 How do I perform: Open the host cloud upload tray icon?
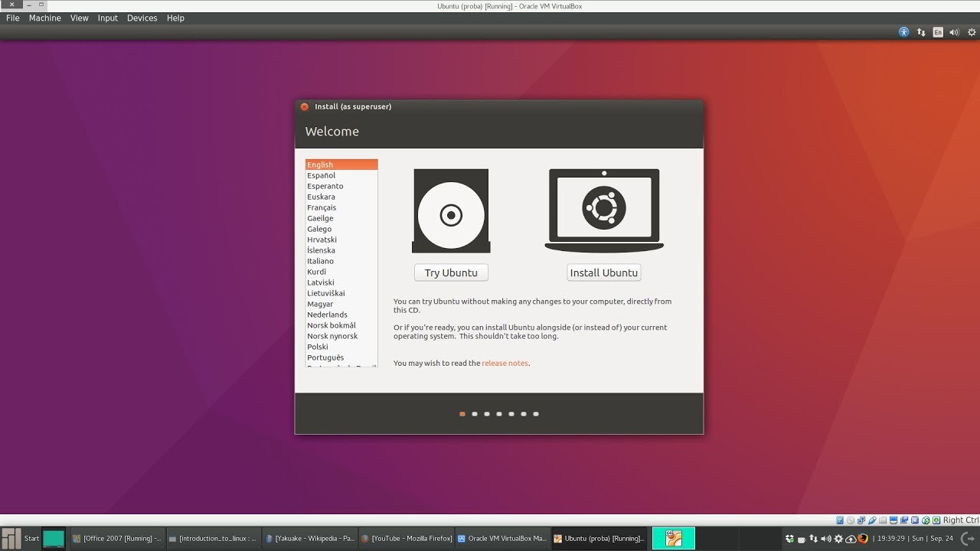tap(851, 539)
